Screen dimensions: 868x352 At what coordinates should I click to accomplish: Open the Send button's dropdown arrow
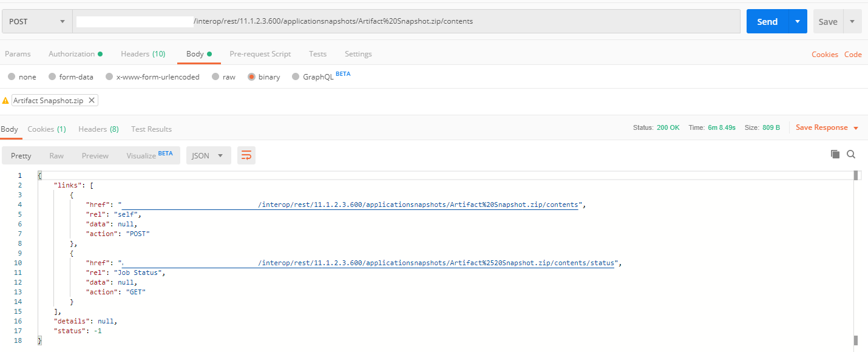[796, 21]
